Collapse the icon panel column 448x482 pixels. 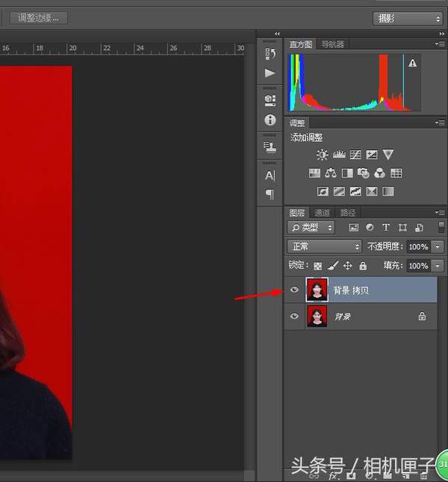[277, 34]
